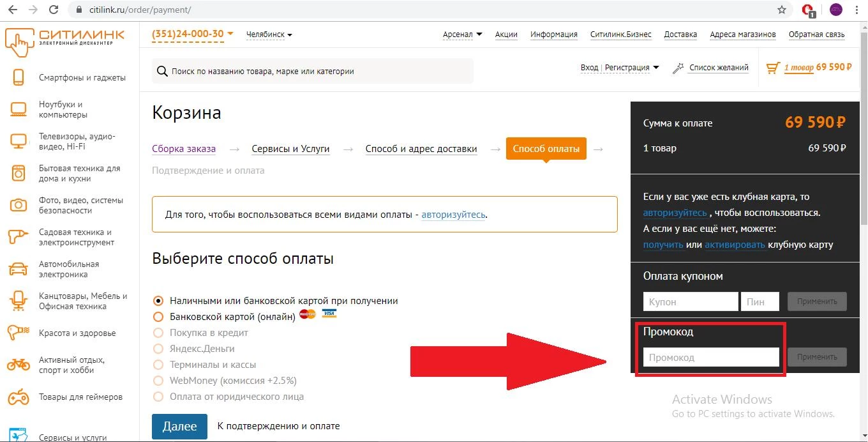
Task: Choose Наличными или банковской картой option
Action: pos(158,300)
